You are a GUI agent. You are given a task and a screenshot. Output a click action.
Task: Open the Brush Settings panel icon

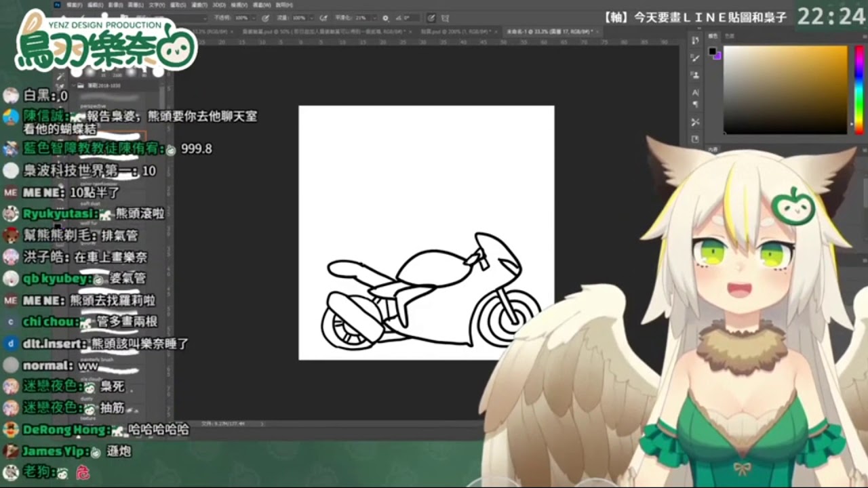click(x=695, y=58)
